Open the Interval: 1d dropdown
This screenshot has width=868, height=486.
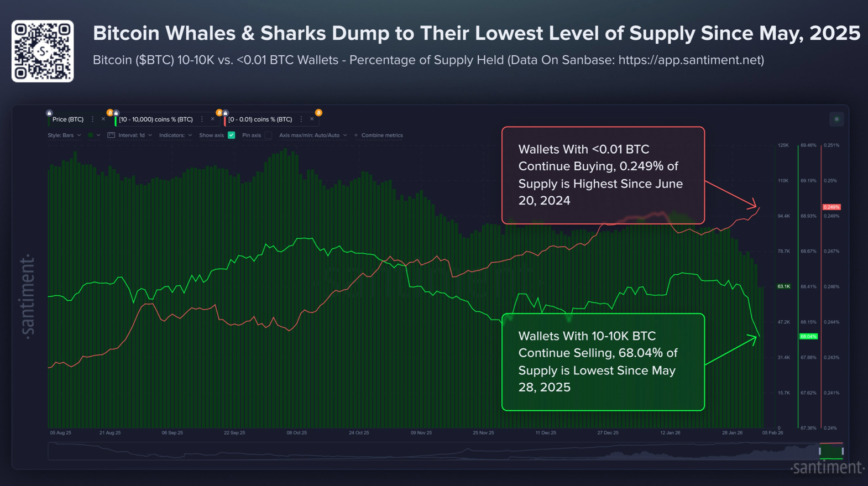(x=132, y=135)
